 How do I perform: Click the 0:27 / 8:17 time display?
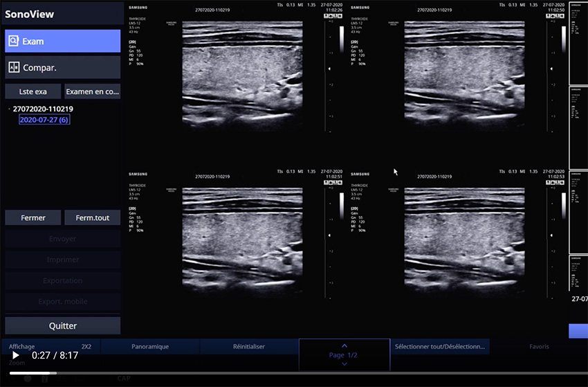click(55, 355)
